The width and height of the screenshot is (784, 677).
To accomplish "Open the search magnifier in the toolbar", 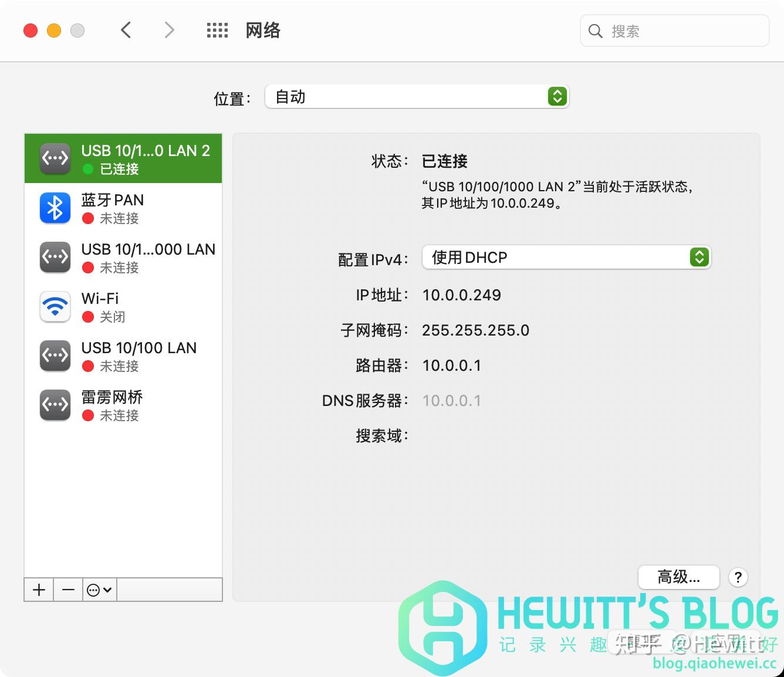I will click(x=595, y=31).
